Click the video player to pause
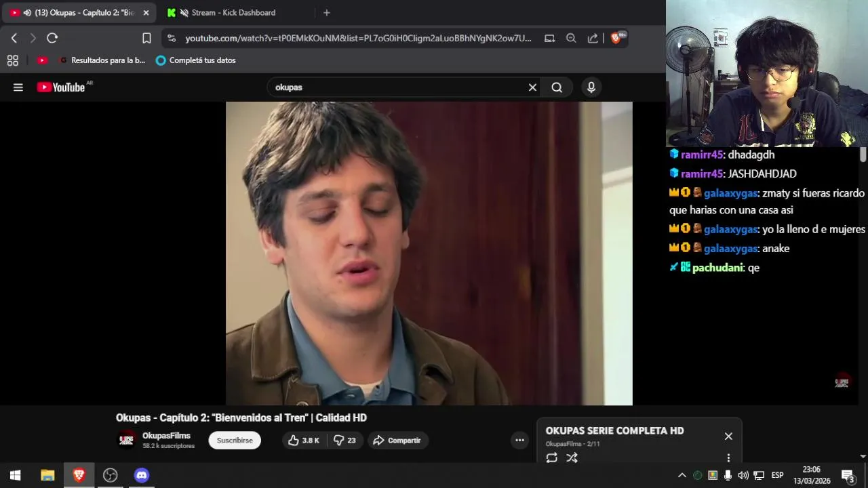Viewport: 868px width, 488px height. tap(429, 253)
